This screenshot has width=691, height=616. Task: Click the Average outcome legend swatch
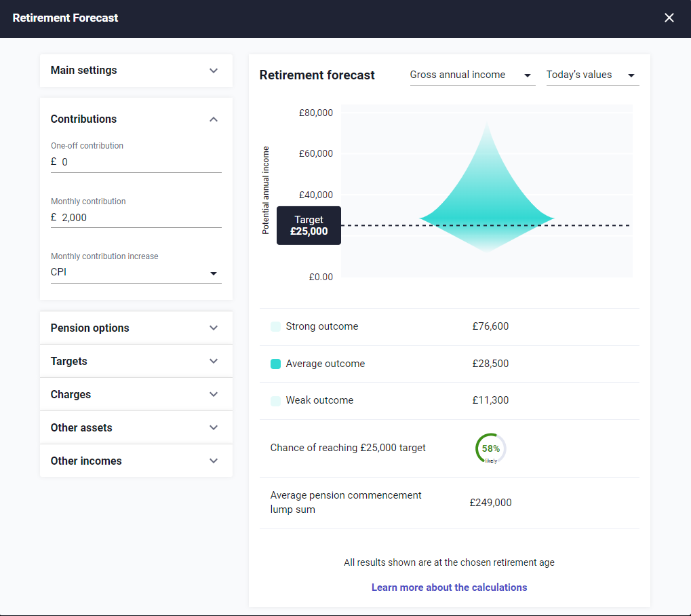click(275, 364)
